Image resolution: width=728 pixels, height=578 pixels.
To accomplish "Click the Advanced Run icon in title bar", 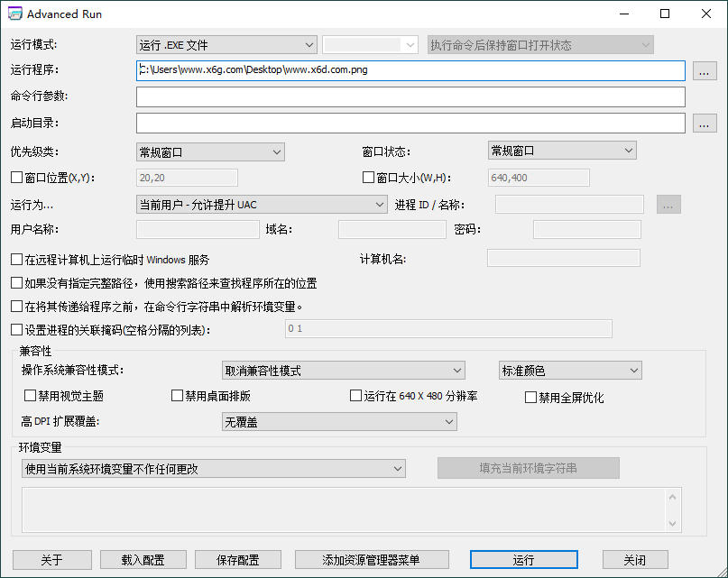I will 14,14.
